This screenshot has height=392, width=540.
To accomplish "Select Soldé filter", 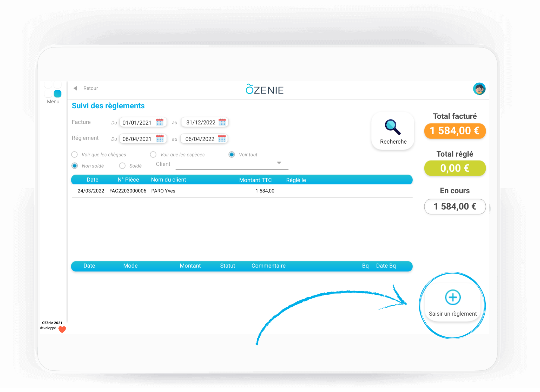I will coord(122,166).
